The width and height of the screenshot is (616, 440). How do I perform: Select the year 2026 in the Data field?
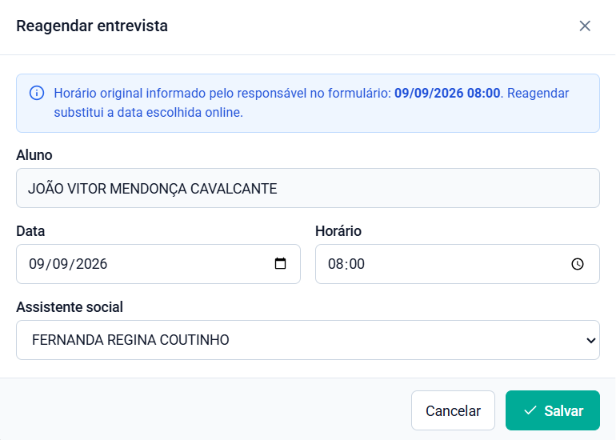[x=92, y=264]
